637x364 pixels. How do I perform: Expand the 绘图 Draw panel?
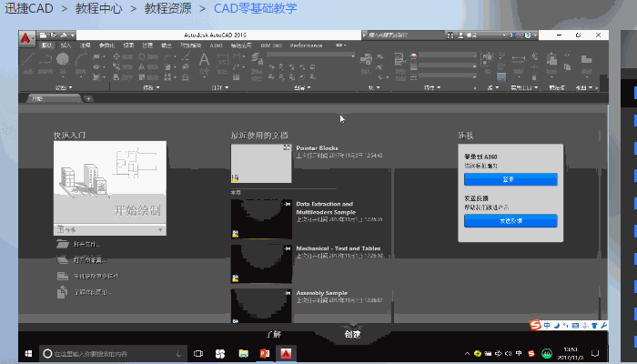click(64, 87)
